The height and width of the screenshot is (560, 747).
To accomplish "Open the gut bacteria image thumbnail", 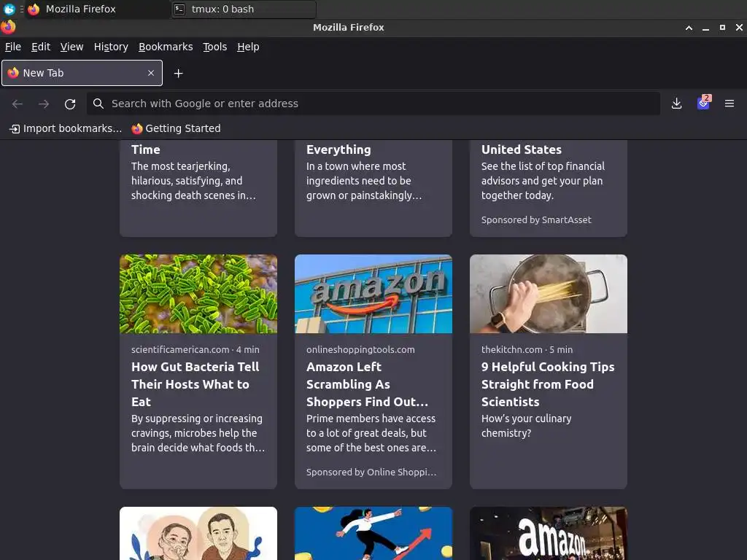I will [198, 294].
